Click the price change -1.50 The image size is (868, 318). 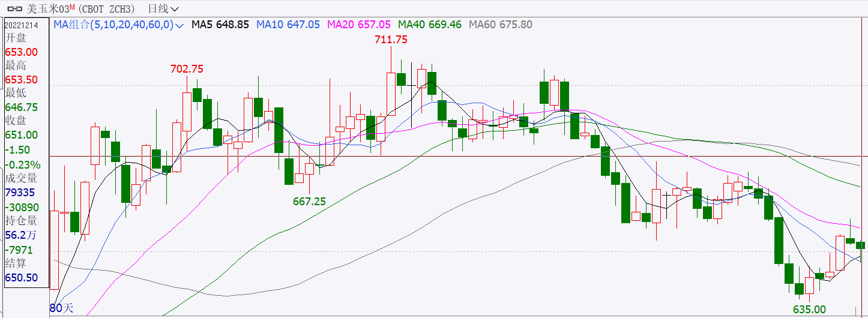(18, 149)
